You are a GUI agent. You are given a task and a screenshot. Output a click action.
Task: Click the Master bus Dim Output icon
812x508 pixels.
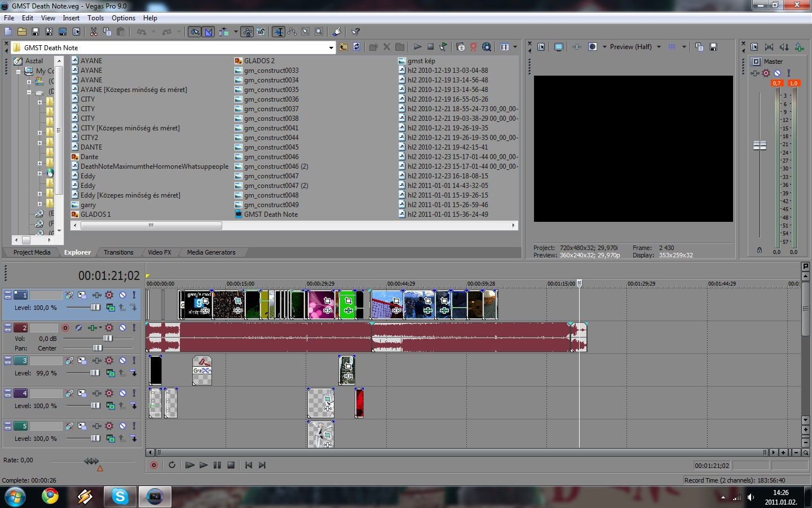click(x=784, y=47)
